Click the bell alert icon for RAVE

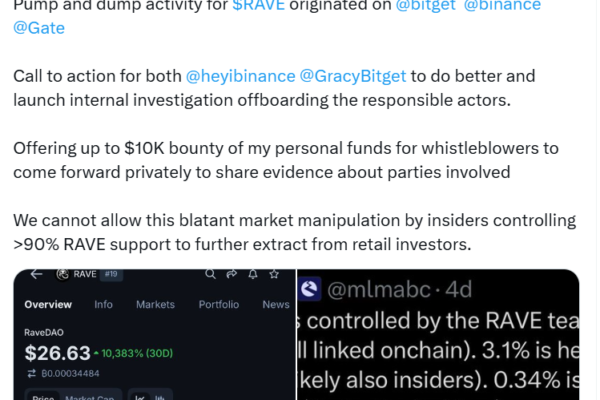253,274
